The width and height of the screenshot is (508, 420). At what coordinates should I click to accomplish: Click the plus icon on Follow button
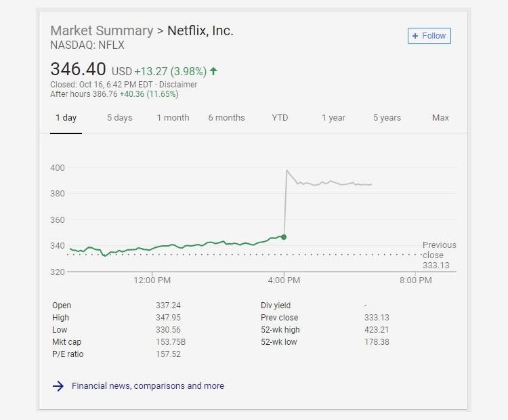point(415,36)
